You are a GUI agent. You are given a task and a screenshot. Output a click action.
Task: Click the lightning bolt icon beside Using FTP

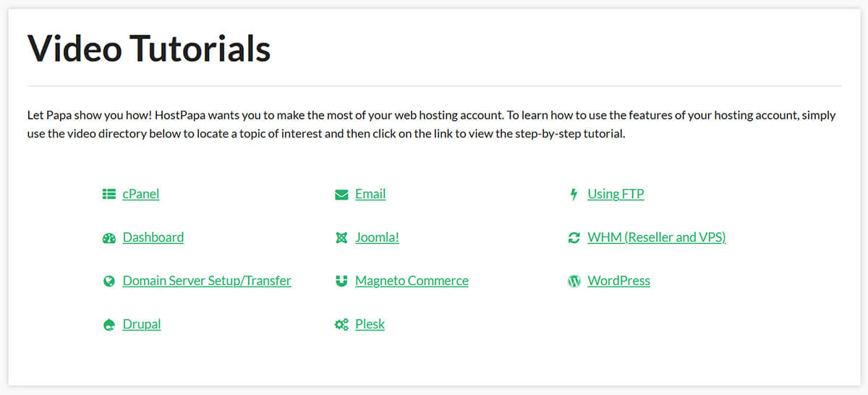click(x=574, y=194)
